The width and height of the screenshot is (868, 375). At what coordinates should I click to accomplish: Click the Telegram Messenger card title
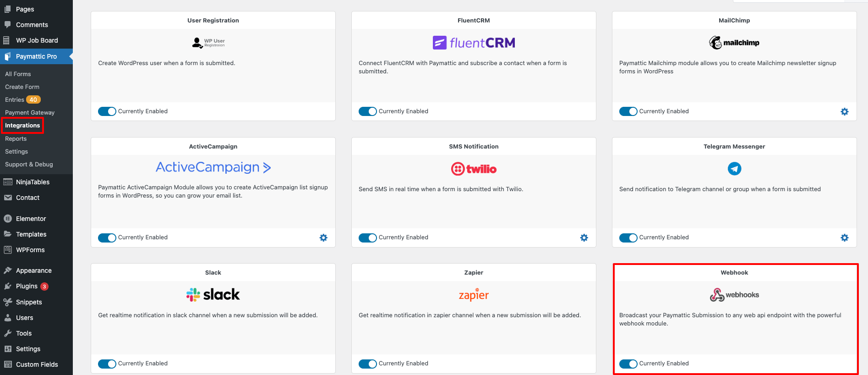click(x=734, y=146)
